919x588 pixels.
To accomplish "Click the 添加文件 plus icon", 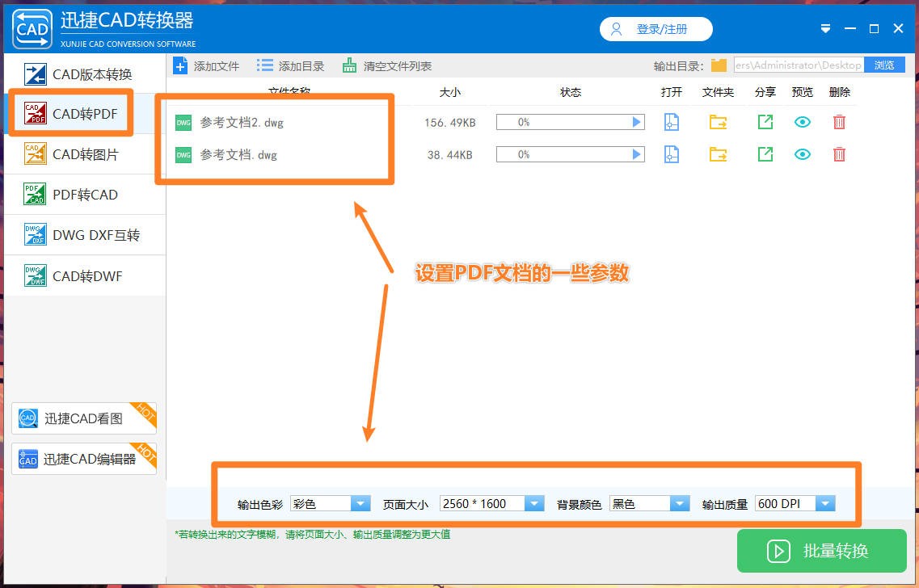I will point(179,65).
